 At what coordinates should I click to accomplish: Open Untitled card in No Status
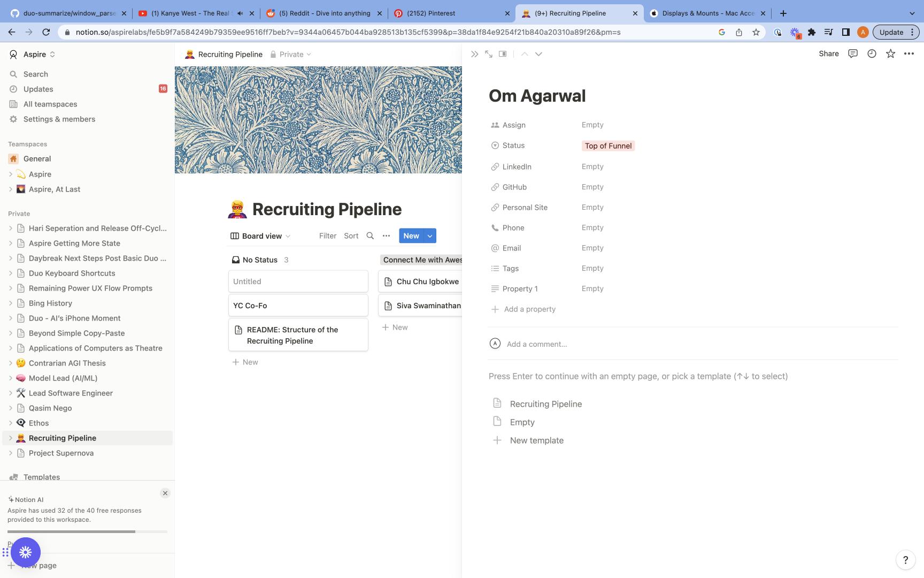pos(298,282)
